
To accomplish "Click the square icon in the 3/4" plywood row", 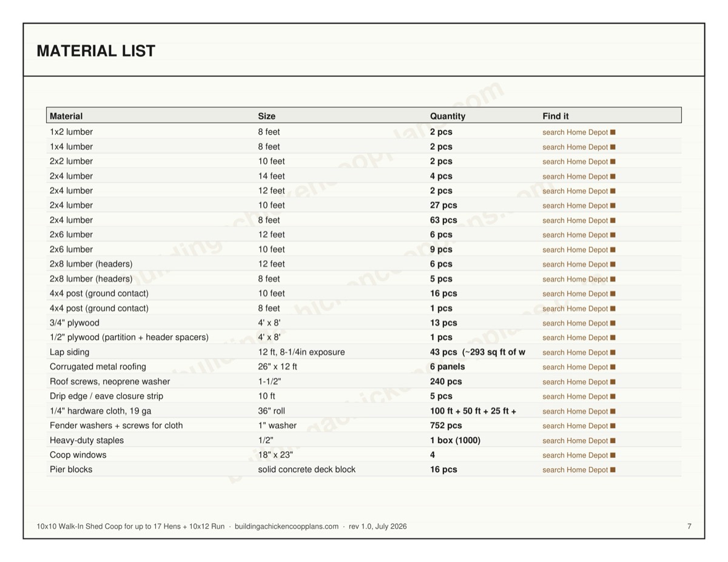I will coord(613,323).
